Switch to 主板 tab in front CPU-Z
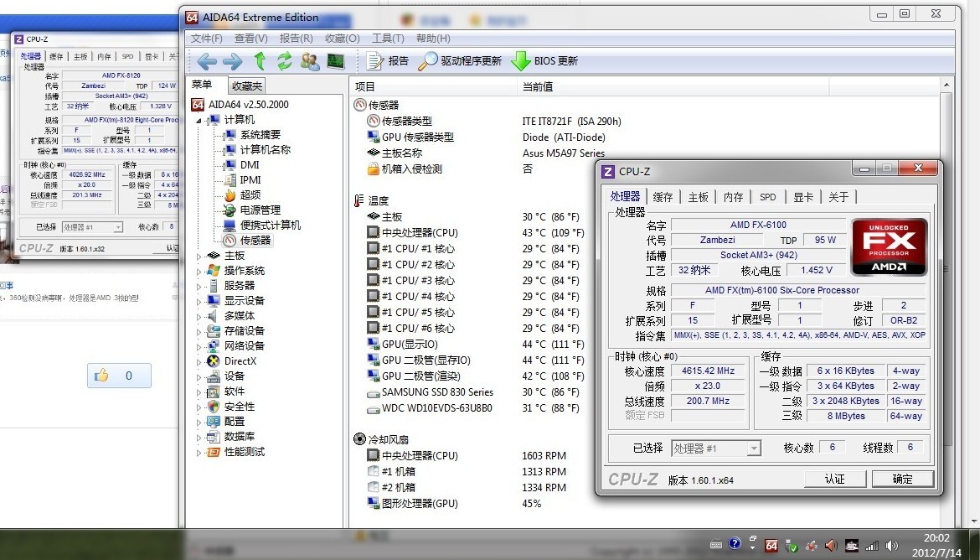The height and width of the screenshot is (560, 980). click(698, 197)
